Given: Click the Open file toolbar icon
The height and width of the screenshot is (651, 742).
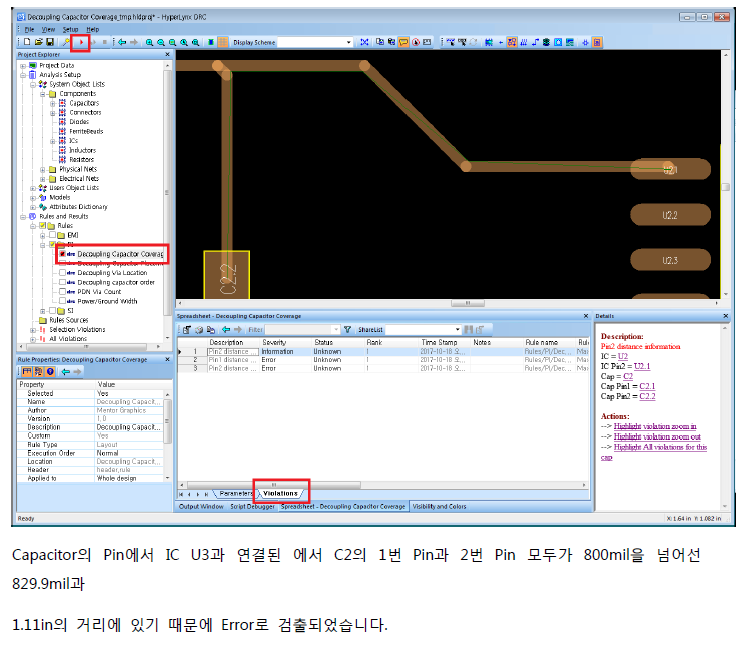Looking at the screenshot, I should (x=39, y=42).
